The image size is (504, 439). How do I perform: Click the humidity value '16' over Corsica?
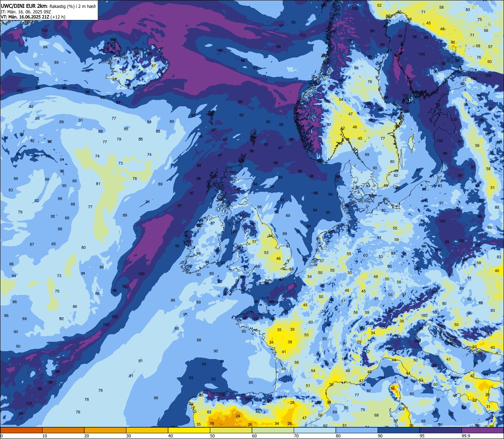click(x=393, y=388)
